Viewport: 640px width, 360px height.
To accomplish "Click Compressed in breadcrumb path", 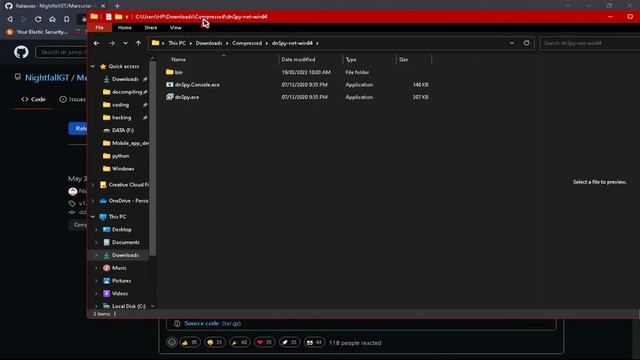I will coord(247,43).
